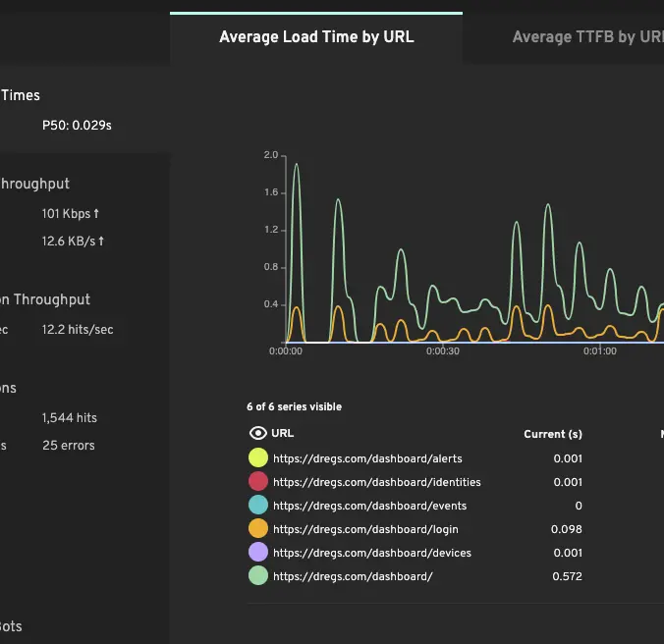This screenshot has width=664, height=644.
Task: Click the 0.572 current value
Action: (x=567, y=576)
